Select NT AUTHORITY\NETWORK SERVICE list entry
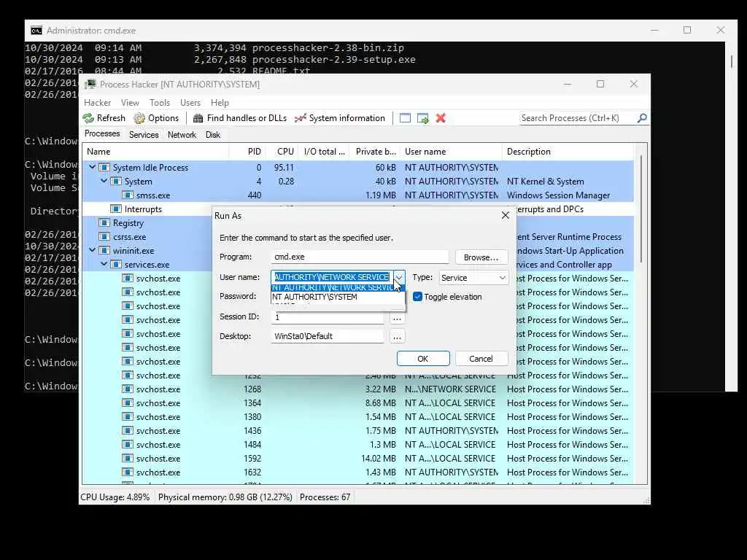 point(337,287)
